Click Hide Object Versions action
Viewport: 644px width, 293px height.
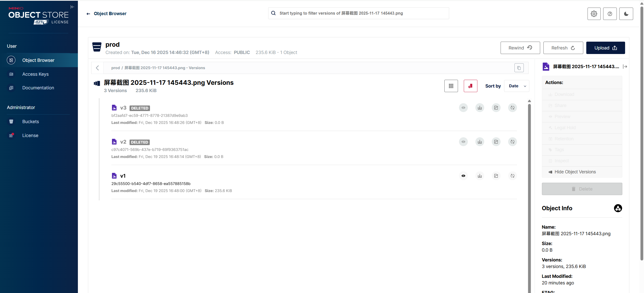(x=575, y=172)
